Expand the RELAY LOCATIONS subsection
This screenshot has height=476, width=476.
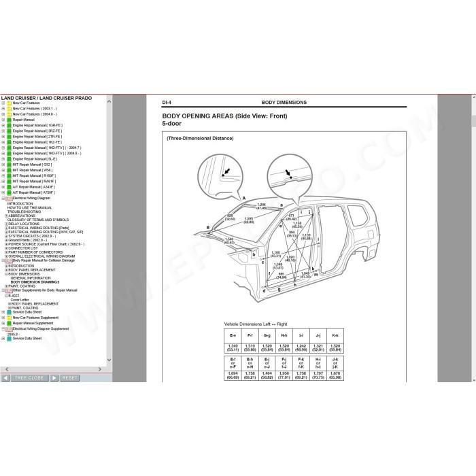click(x=6, y=224)
